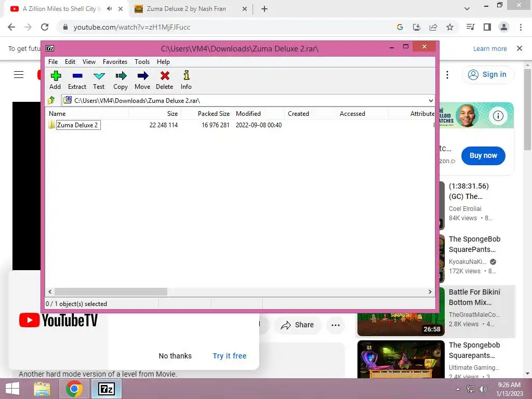This screenshot has width=532, height=399.
Task: Click the 7-Zip horizontal scrollbar thumb
Action: pos(111,292)
